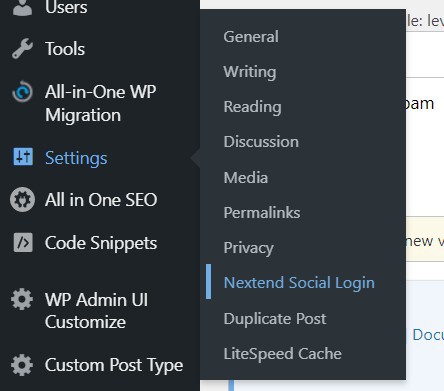Click the Custom Post Type gear icon
The image size is (444, 391).
coord(22,365)
